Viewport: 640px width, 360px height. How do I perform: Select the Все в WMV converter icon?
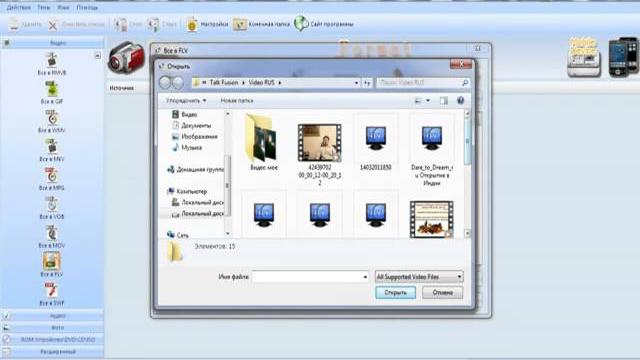coord(51,118)
